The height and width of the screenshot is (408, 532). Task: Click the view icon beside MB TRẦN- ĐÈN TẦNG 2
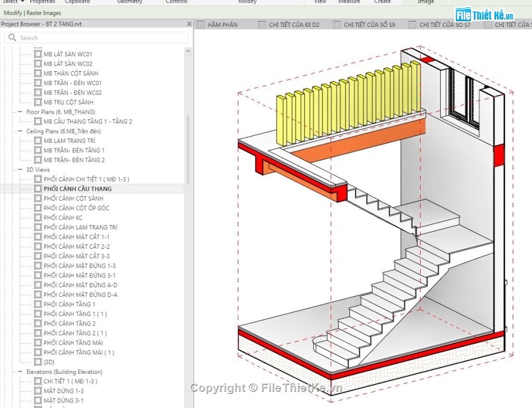(x=38, y=160)
